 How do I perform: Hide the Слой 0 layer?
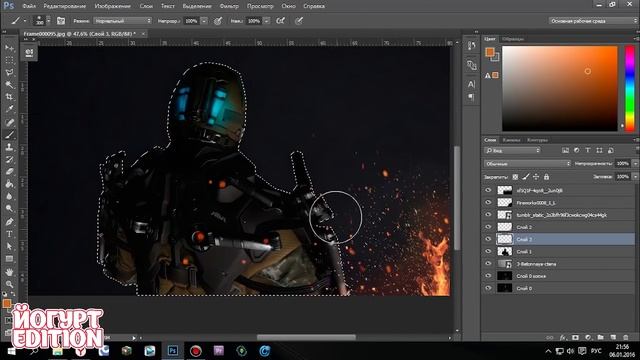tap(488, 288)
